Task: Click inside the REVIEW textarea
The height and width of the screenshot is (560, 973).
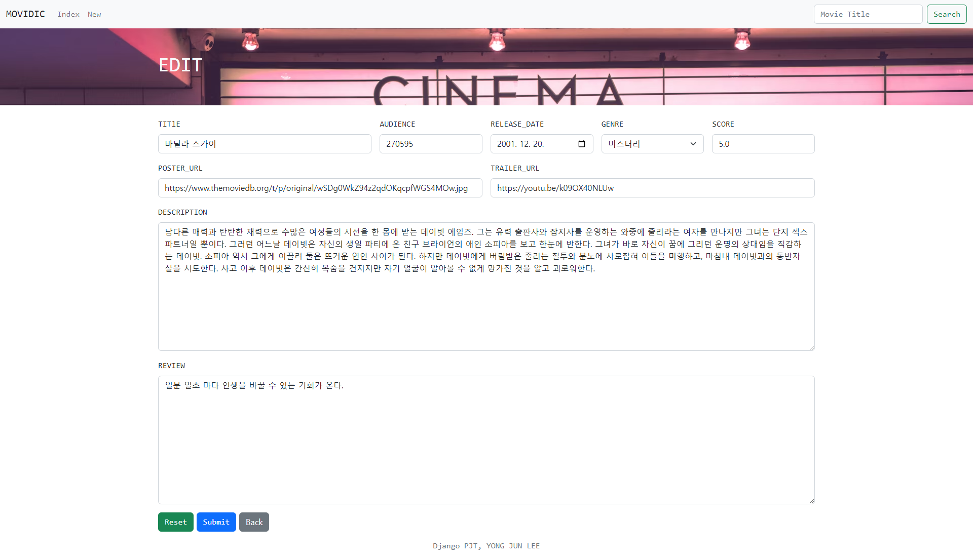Action: point(486,446)
